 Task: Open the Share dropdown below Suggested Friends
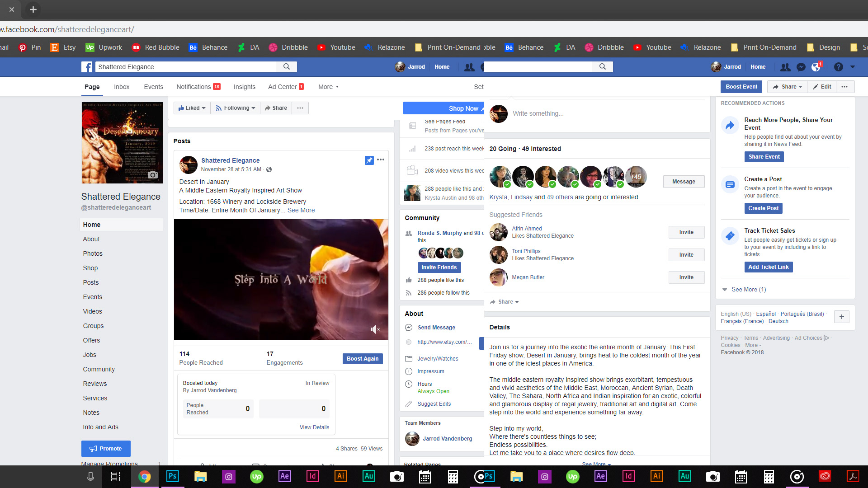[505, 302]
